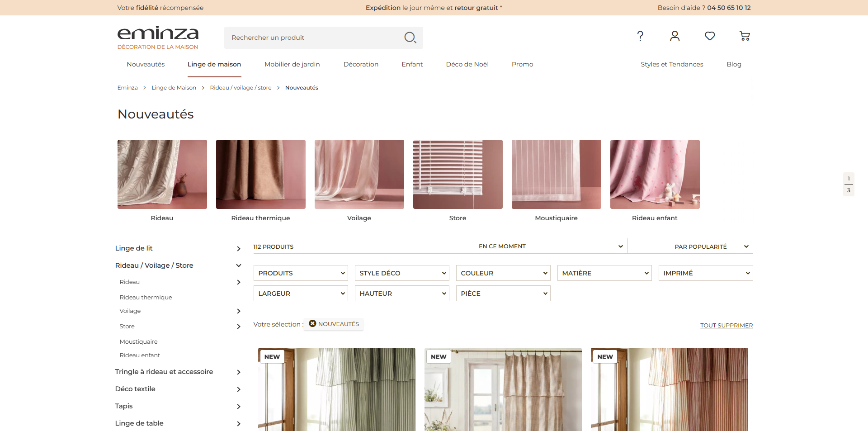868x431 pixels.
Task: Open the MATIÈRE filter dropdown
Action: pos(604,273)
